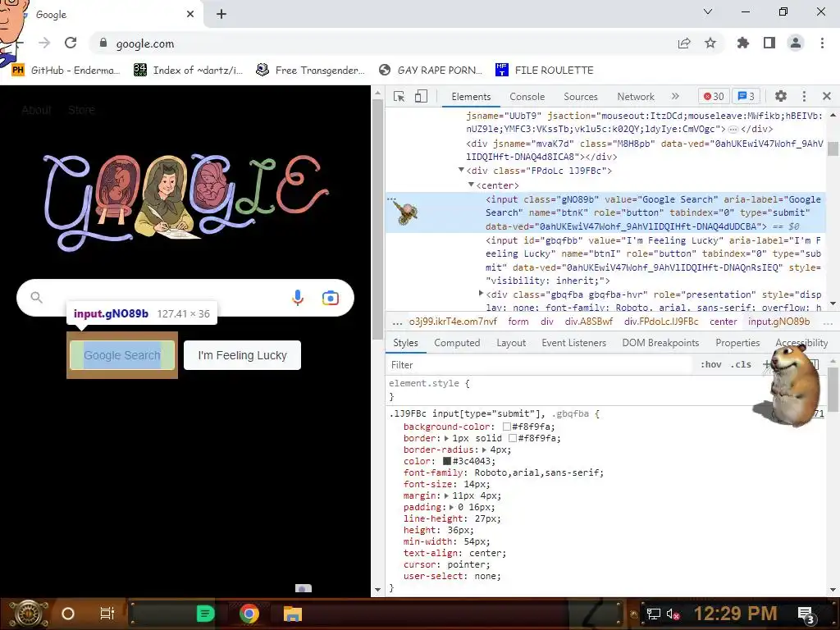Image resolution: width=840 pixels, height=630 pixels.
Task: Expand the padding shorthand property
Action: pyautogui.click(x=452, y=507)
